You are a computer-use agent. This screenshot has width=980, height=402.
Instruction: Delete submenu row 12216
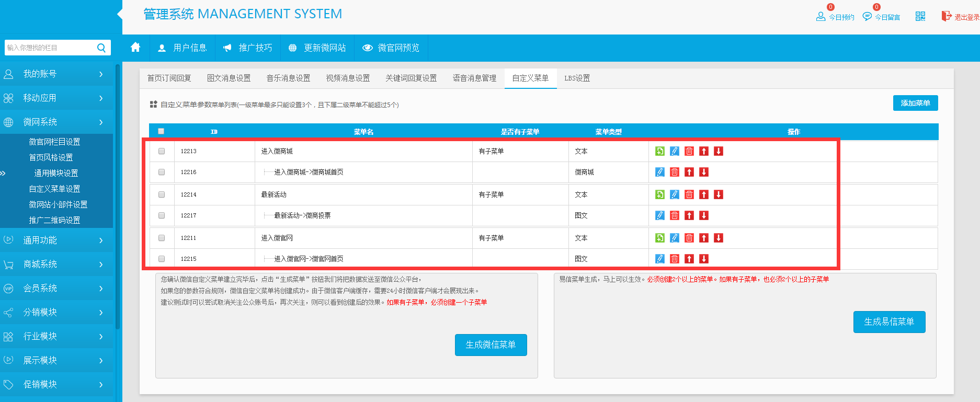point(675,172)
